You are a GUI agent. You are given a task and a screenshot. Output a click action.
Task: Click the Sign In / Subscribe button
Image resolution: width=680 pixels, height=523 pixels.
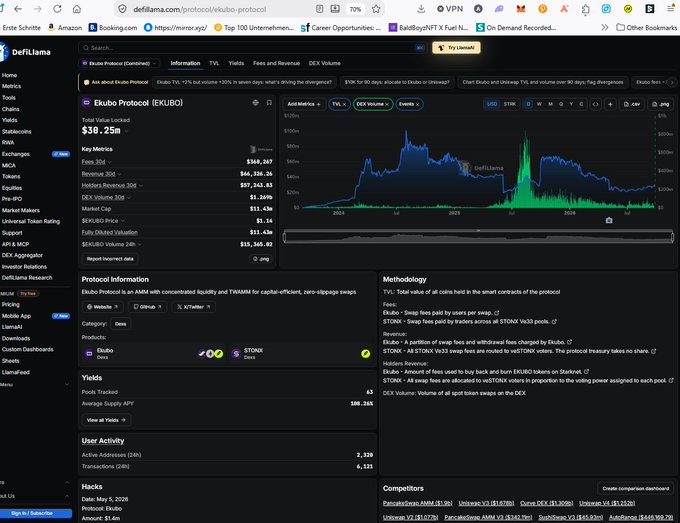32,513
